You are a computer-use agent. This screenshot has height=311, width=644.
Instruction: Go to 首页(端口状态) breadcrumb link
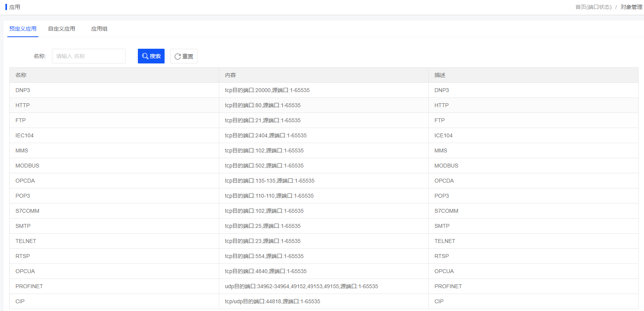pos(593,7)
